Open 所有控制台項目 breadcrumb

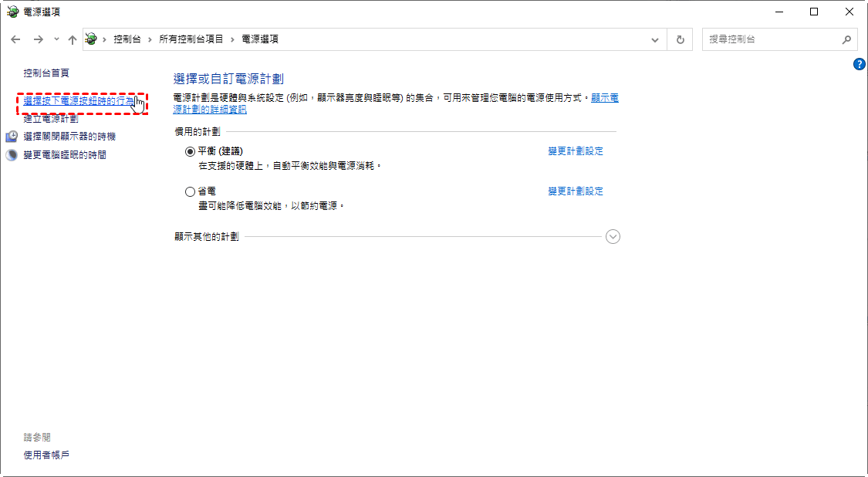(191, 39)
